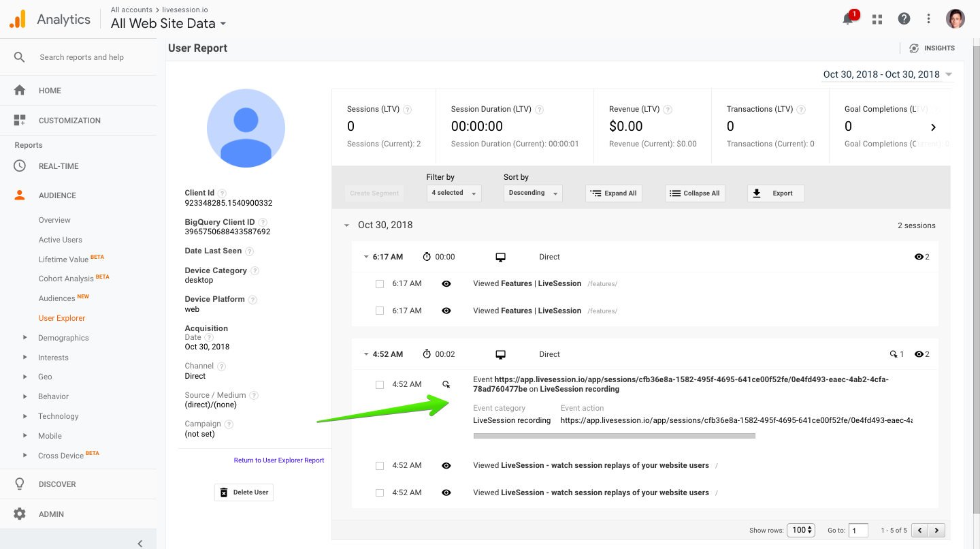Viewport: 980px width, 549px height.
Task: Open the Google apps grid menu
Action: pos(877,18)
